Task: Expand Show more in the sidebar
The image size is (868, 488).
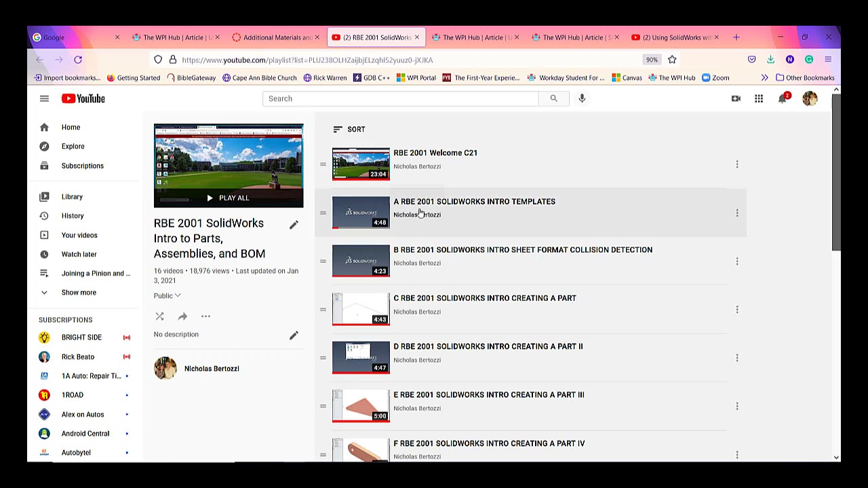Action: [x=79, y=293]
